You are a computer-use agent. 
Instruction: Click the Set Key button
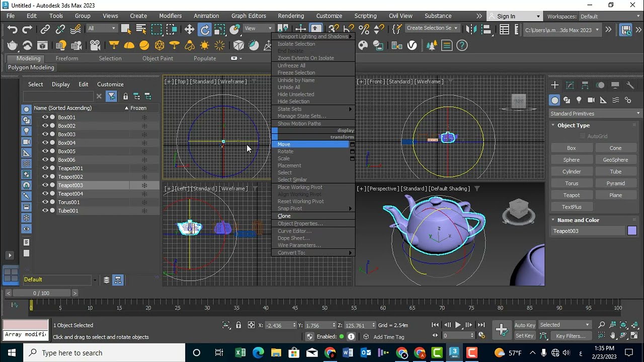[x=525, y=336]
